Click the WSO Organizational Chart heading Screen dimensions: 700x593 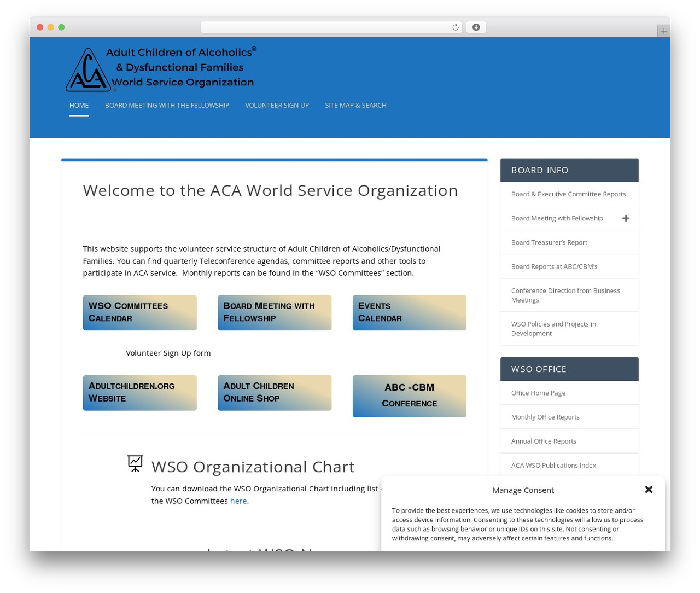tap(253, 467)
